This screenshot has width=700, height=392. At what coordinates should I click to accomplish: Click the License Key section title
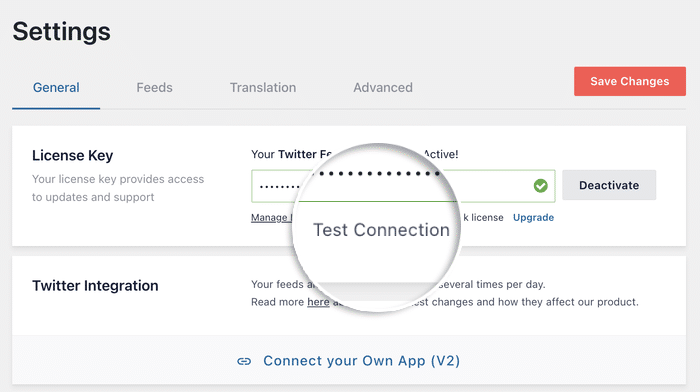[x=72, y=155]
